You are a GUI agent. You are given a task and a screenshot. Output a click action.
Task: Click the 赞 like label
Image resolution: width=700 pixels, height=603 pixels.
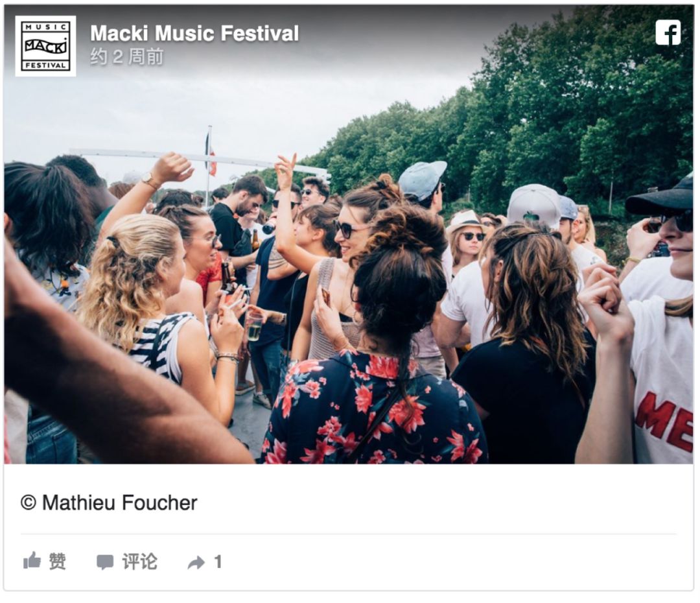57,561
